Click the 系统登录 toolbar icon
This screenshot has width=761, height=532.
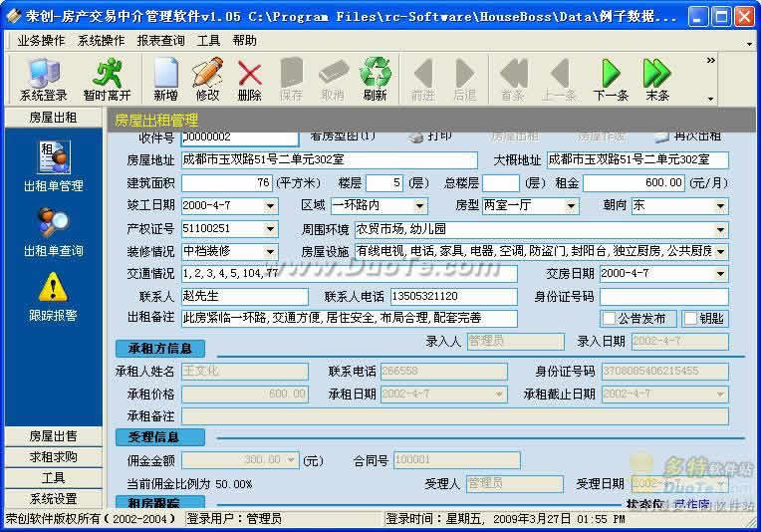point(43,79)
